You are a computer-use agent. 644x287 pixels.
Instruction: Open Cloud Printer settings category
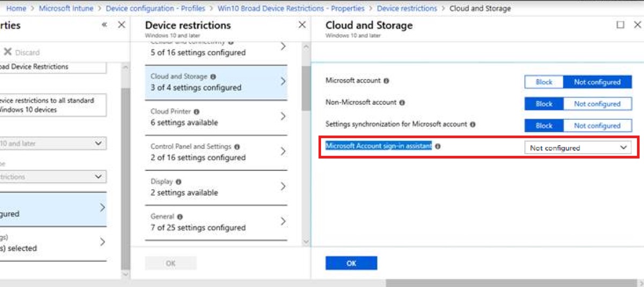(x=216, y=117)
